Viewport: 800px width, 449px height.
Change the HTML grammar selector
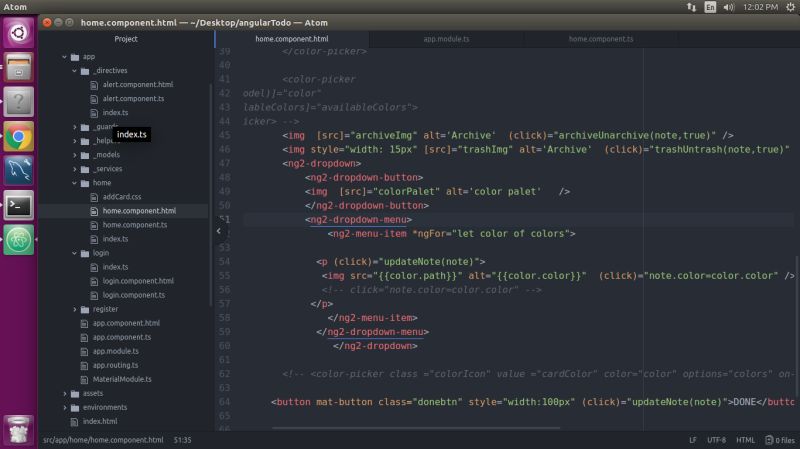tap(745, 440)
